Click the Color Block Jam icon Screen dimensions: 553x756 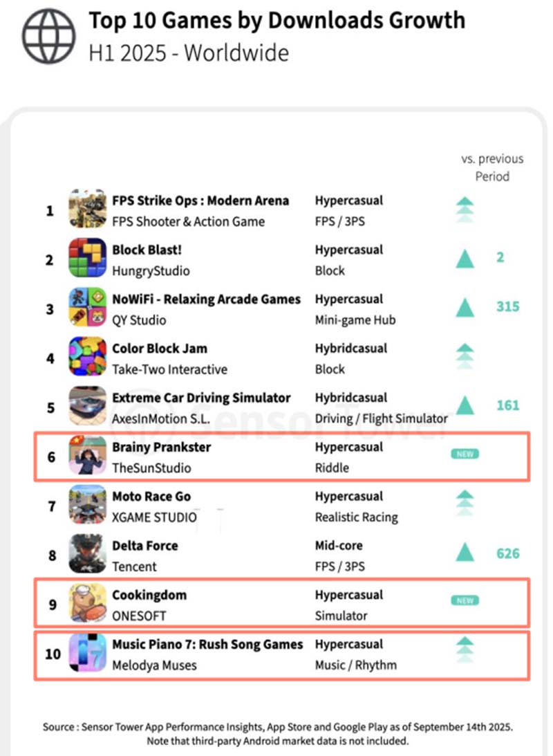(x=88, y=356)
